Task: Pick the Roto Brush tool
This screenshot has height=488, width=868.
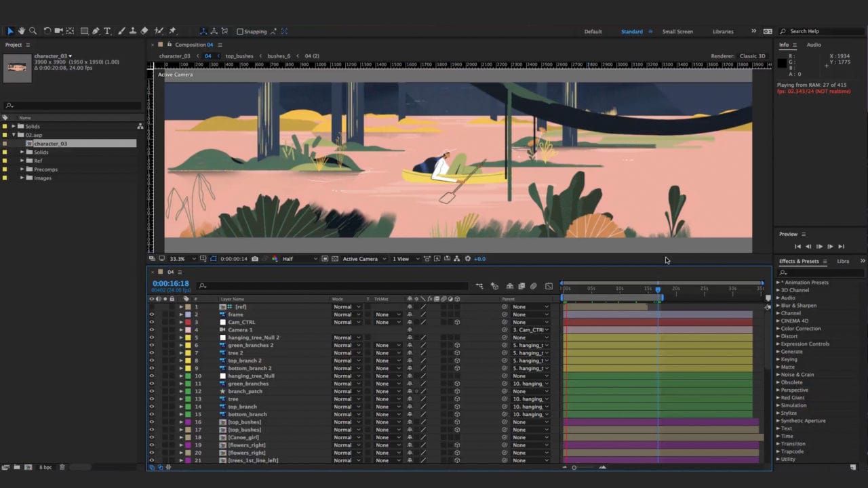Action: (159, 31)
